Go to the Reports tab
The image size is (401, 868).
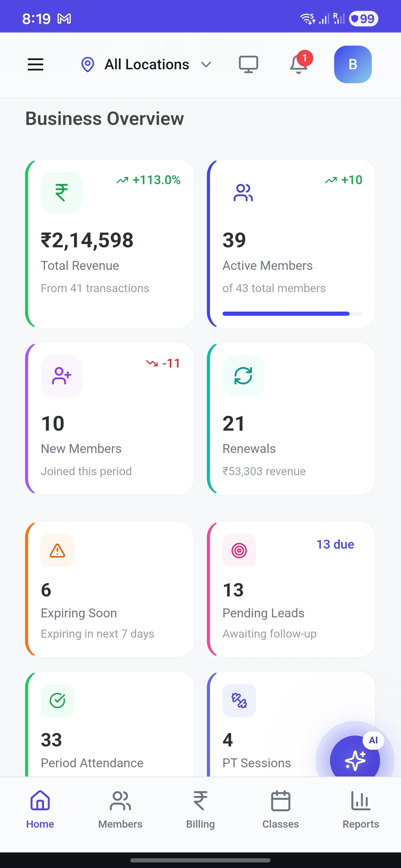pyautogui.click(x=361, y=809)
